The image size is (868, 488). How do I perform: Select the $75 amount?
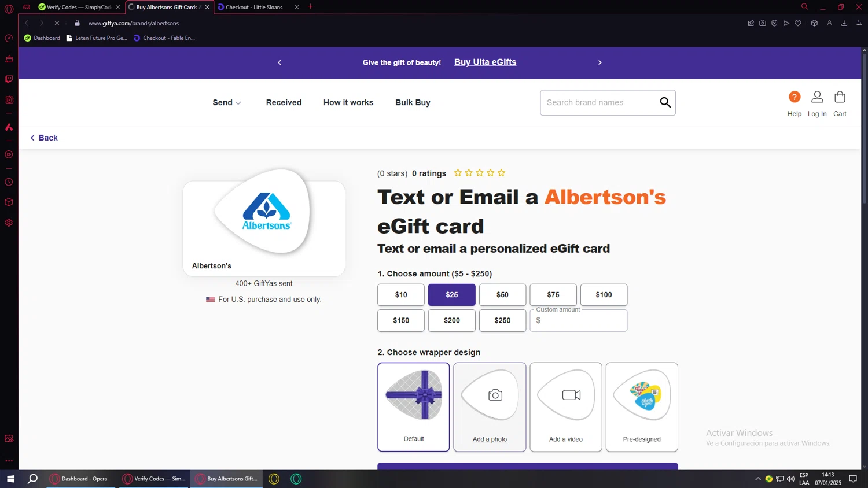coord(553,295)
